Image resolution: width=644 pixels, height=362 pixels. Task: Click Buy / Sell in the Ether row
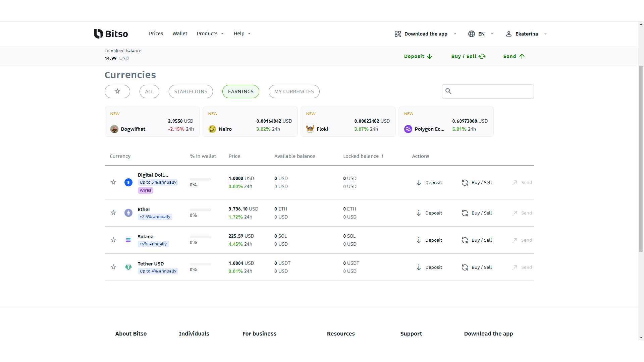click(477, 213)
